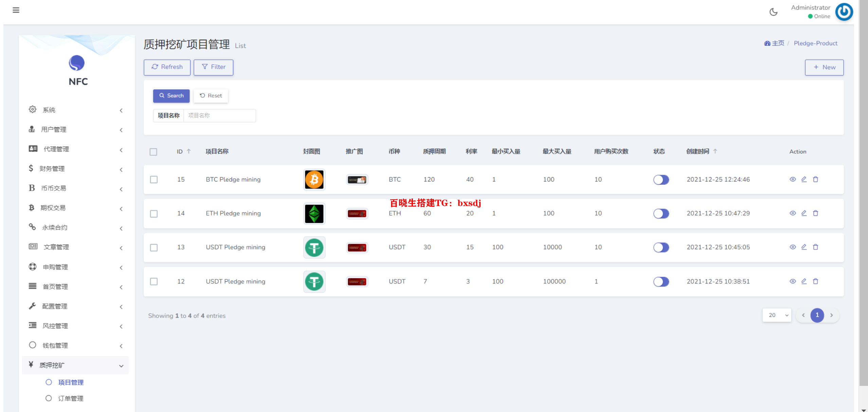Viewport: 868px width, 412px height.
Task: Click the browser vertical scrollbar
Action: pos(864,193)
